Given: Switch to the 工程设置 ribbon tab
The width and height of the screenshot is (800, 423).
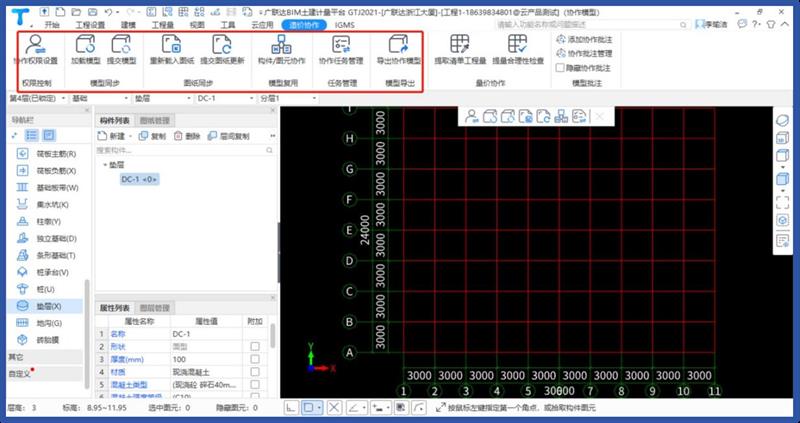Looking at the screenshot, I should coord(90,24).
